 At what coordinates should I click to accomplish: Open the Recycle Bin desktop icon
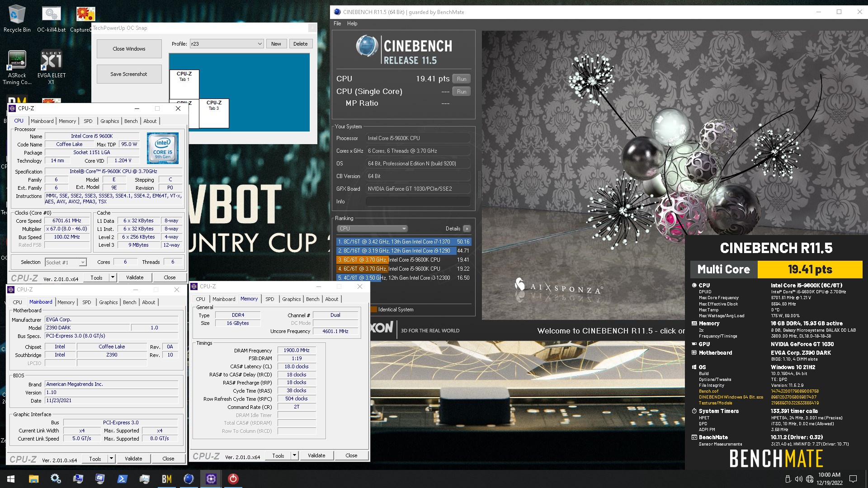point(17,18)
